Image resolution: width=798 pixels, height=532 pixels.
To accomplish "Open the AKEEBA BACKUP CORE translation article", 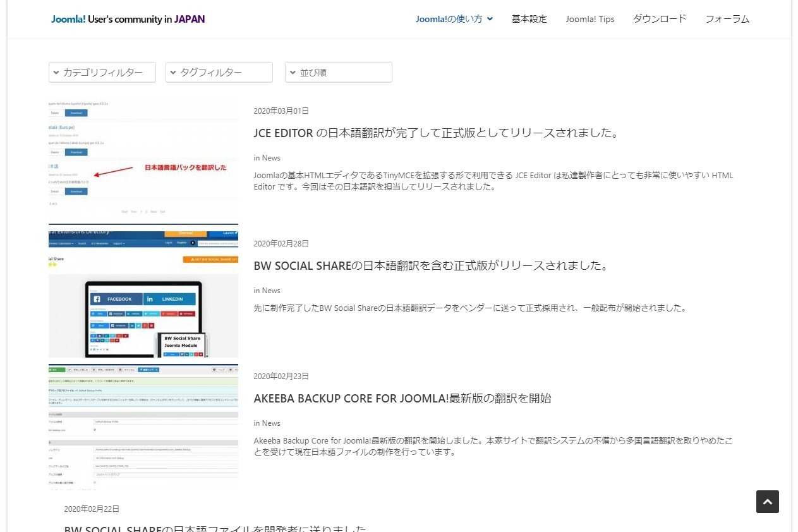I will click(x=402, y=399).
